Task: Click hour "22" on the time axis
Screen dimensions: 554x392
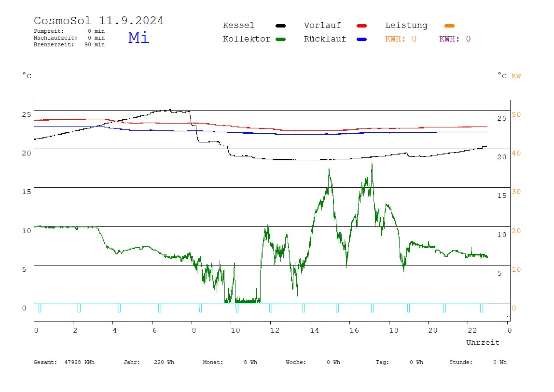Action: pyautogui.click(x=472, y=331)
